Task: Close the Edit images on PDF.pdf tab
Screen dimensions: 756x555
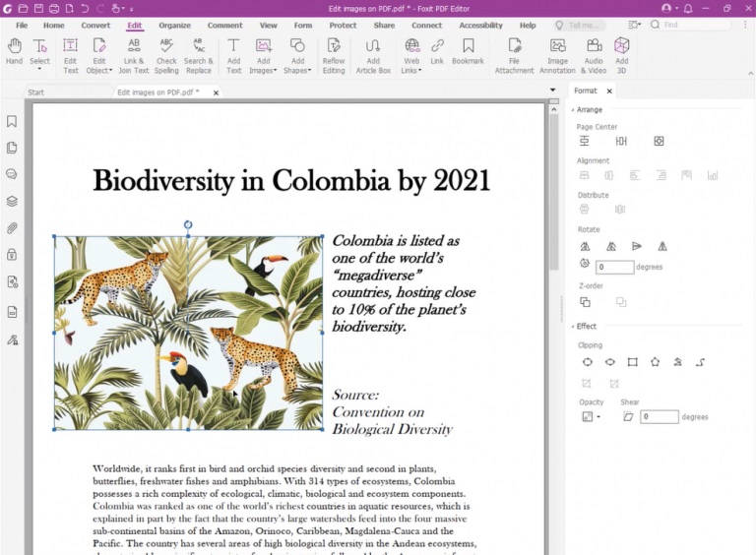Action: click(216, 92)
